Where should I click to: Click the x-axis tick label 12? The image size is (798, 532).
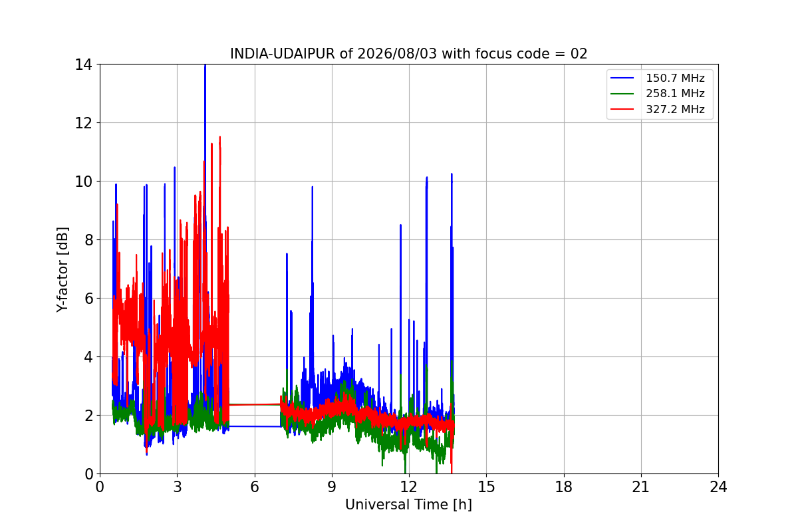tap(409, 487)
